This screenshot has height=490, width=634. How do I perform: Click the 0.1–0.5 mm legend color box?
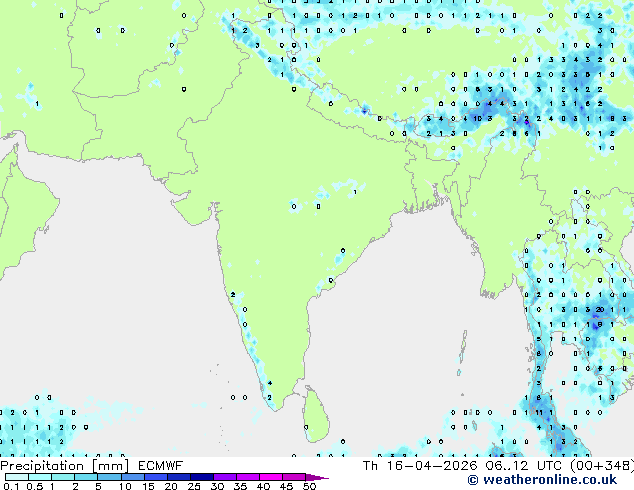point(17,477)
